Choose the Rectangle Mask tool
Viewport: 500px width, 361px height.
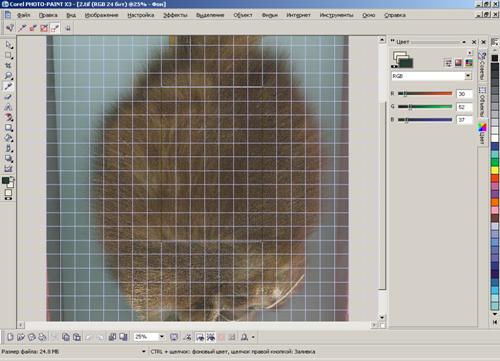(x=8, y=55)
